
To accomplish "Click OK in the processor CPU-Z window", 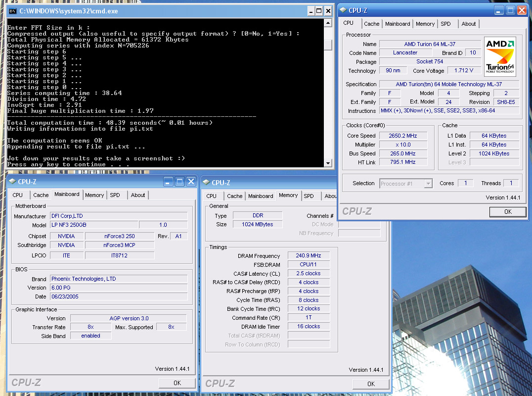I will (x=508, y=212).
